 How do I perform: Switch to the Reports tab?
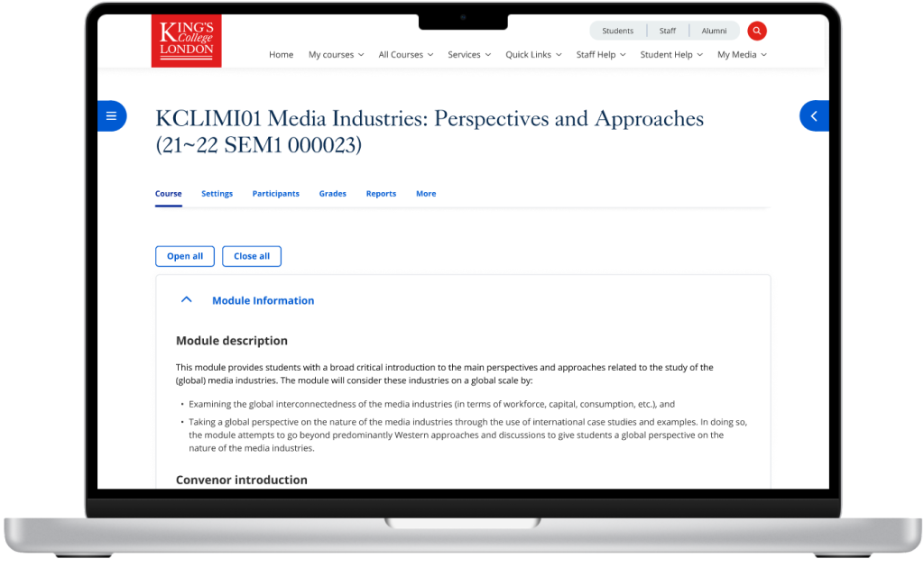click(x=381, y=194)
